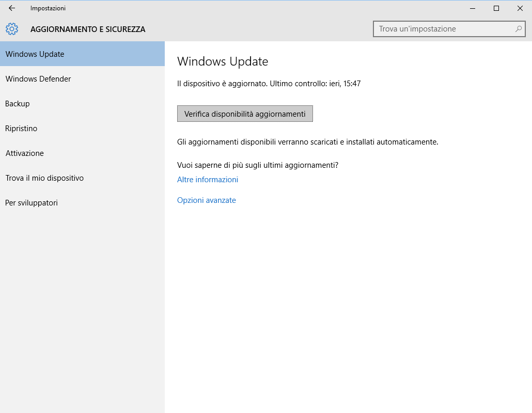The width and height of the screenshot is (532, 413).
Task: Minimize the Impostazioni window
Action: click(472, 8)
